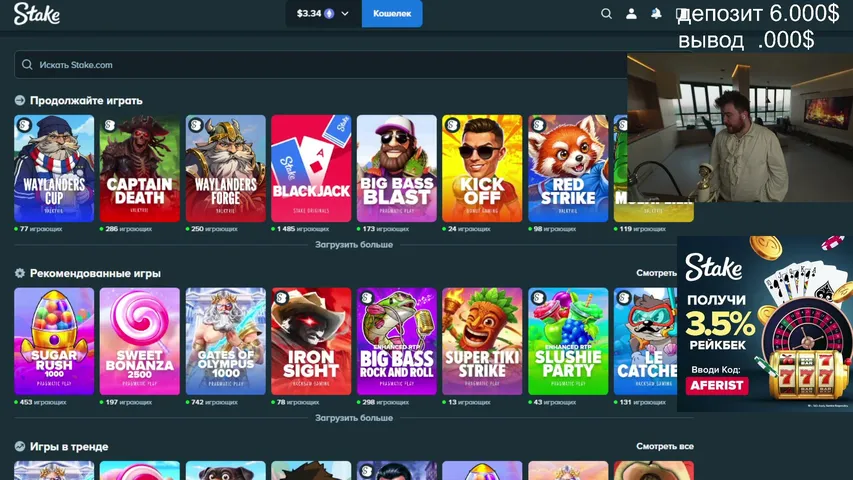Click the 298 играющих player count
Screen dimensions: 853x480
[385, 402]
